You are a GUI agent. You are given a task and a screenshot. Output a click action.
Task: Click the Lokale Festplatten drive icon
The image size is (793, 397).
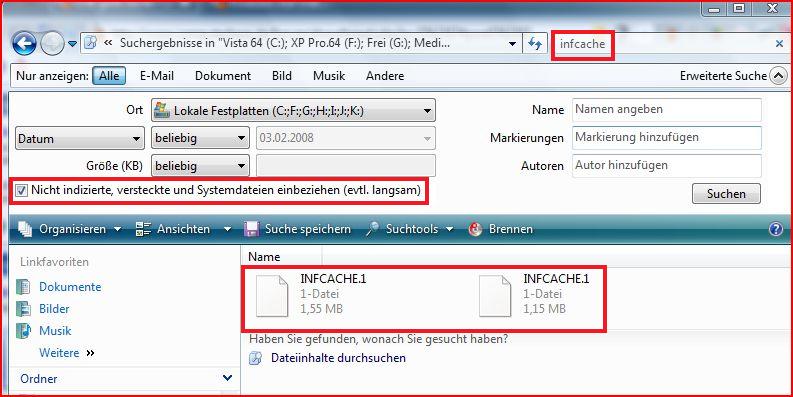coord(162,110)
